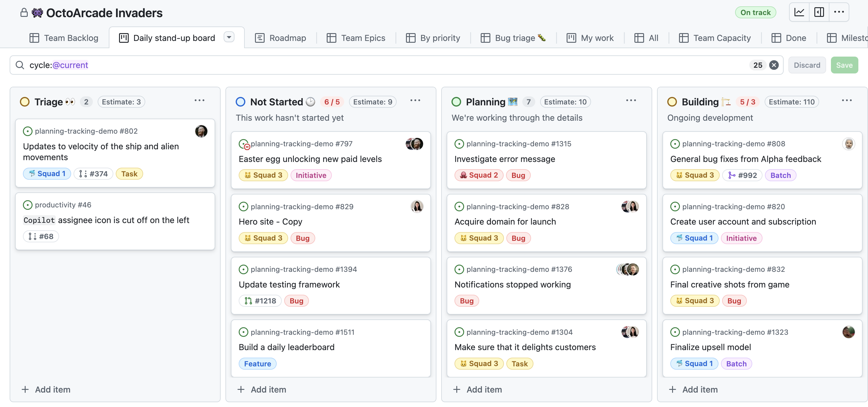Open Planning column options menu
This screenshot has width=868, height=407.
pyautogui.click(x=631, y=101)
